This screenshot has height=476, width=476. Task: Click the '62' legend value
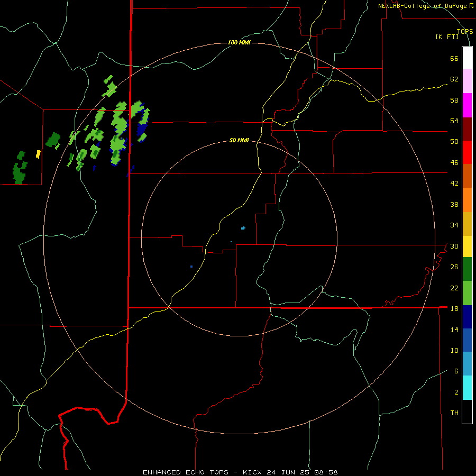(454, 79)
